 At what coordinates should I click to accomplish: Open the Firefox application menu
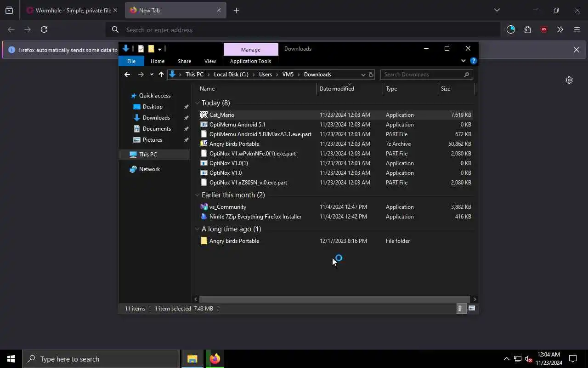point(577,29)
